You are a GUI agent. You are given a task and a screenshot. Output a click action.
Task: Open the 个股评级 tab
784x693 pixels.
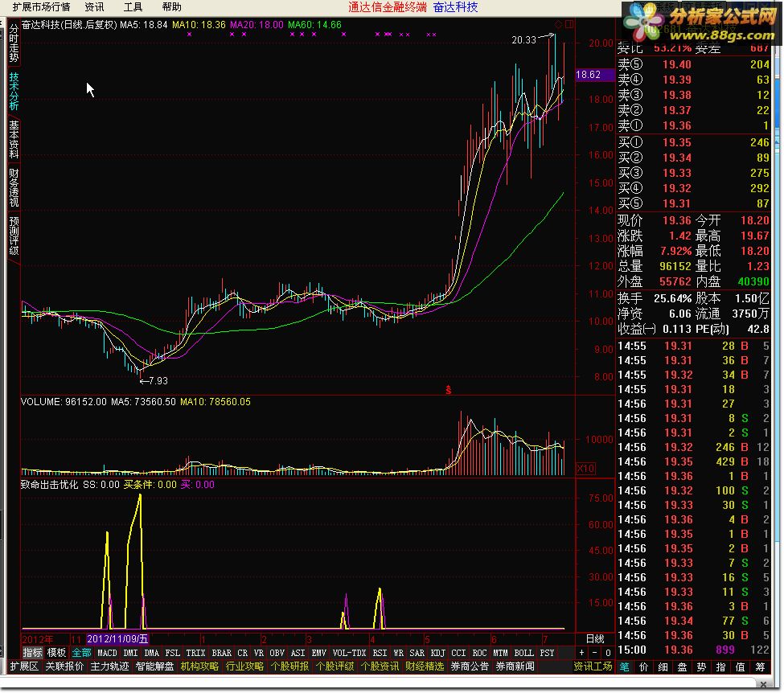click(335, 666)
